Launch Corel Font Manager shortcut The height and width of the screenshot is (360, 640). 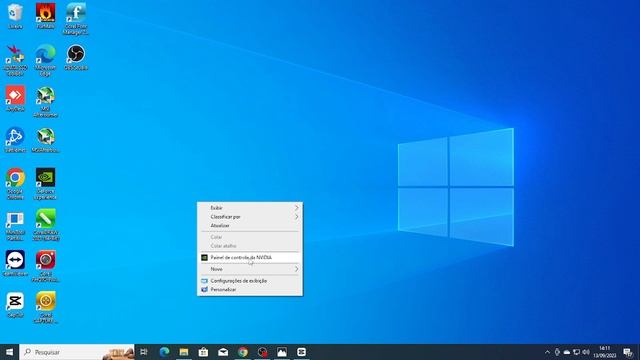coord(76,19)
